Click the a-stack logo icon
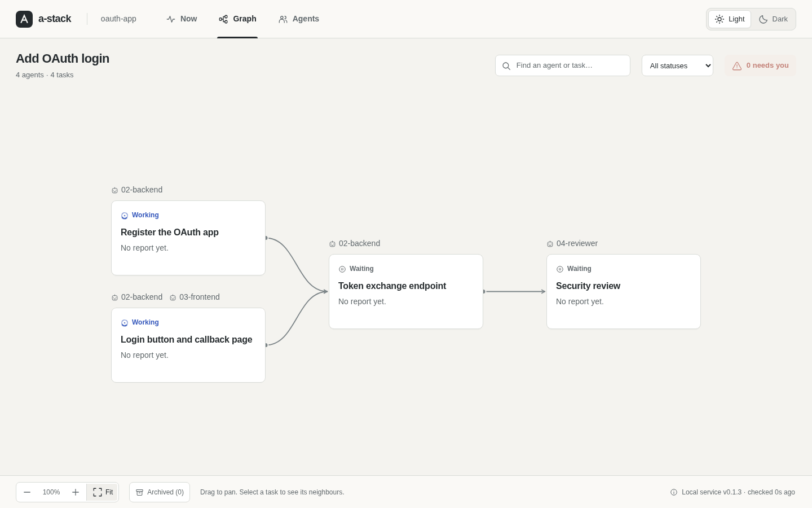812x508 pixels. tap(24, 19)
